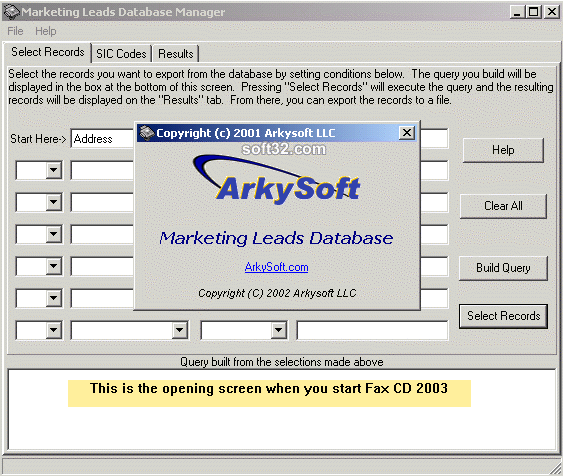This screenshot has width=563, height=476.
Task: Open the second row's left dropdown
Action: [x=53, y=202]
